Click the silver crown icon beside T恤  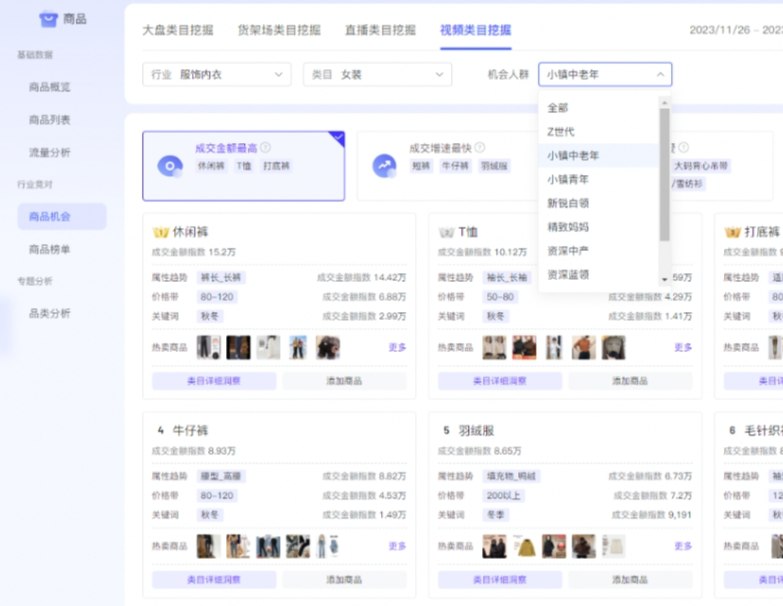pos(446,232)
